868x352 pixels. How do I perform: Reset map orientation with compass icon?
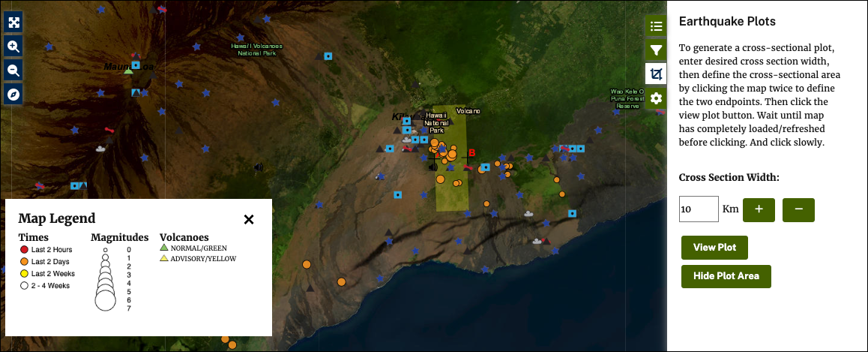[x=13, y=95]
